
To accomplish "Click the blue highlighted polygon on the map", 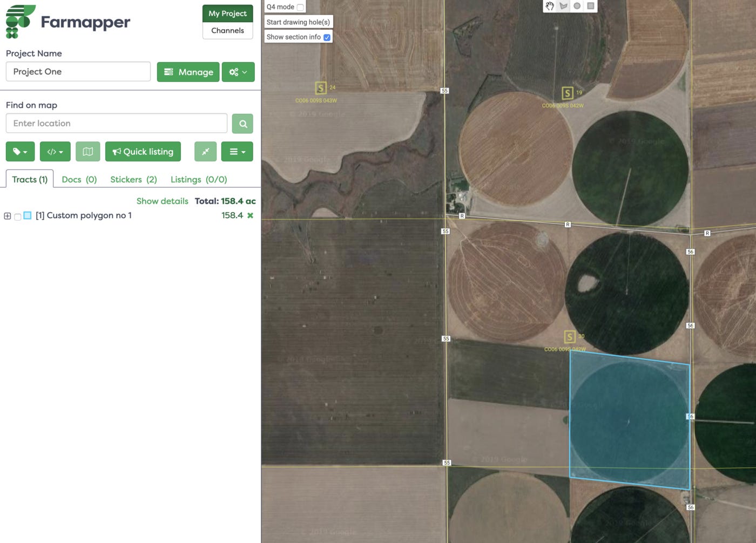I will (x=629, y=420).
